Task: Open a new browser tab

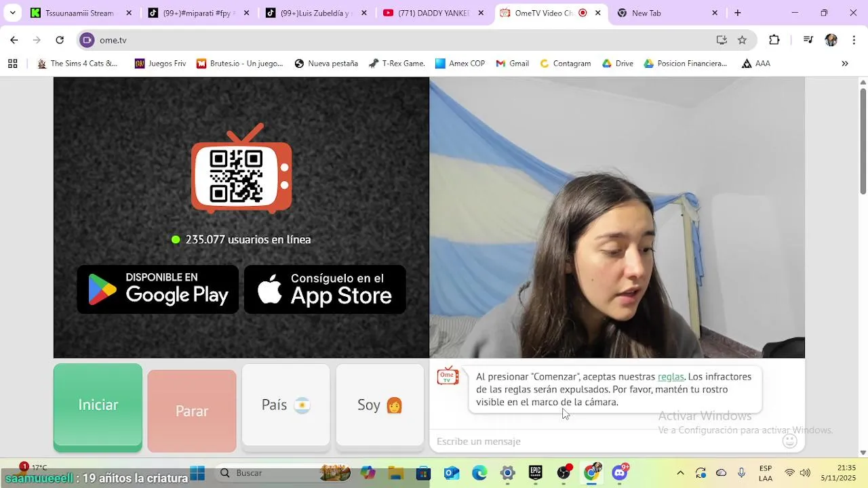Action: [x=738, y=13]
